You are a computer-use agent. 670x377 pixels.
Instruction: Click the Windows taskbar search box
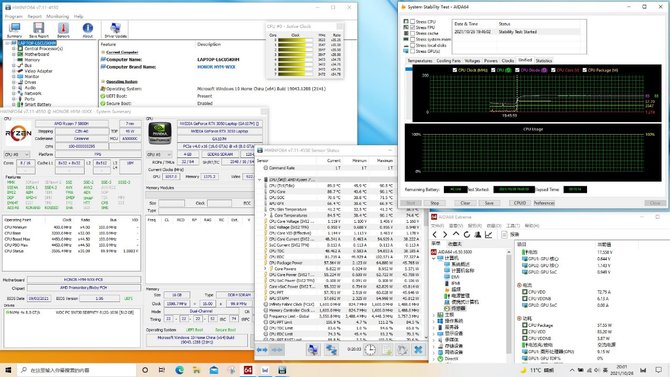[77, 370]
